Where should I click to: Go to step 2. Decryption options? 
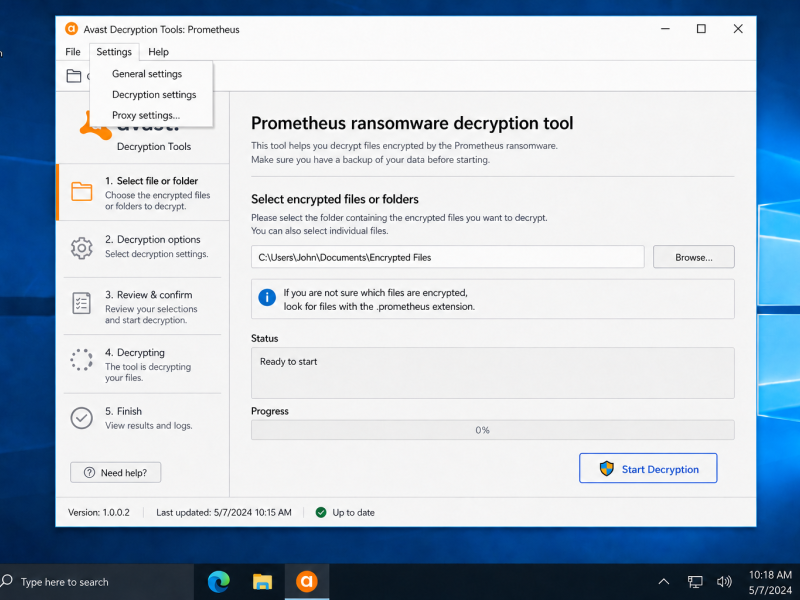[x=143, y=248]
